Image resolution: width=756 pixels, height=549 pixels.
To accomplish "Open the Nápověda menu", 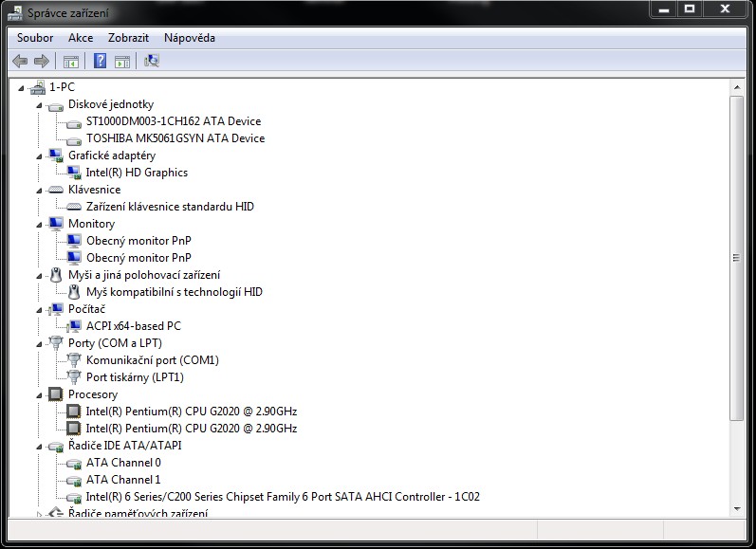I will pyautogui.click(x=190, y=38).
